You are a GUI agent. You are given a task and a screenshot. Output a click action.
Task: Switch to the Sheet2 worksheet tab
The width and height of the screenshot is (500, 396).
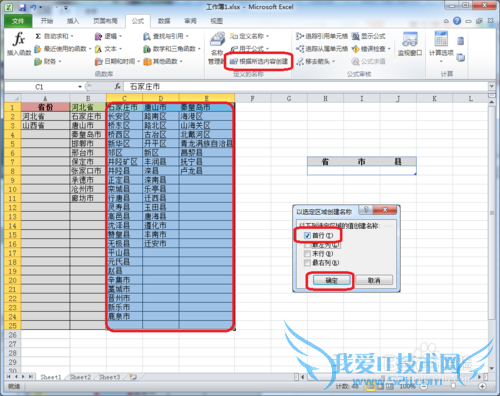coord(80,377)
